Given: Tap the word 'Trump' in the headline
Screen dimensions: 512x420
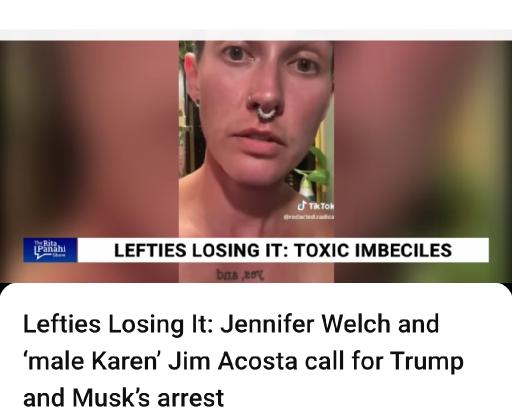Looking at the screenshot, I should pos(427,362).
